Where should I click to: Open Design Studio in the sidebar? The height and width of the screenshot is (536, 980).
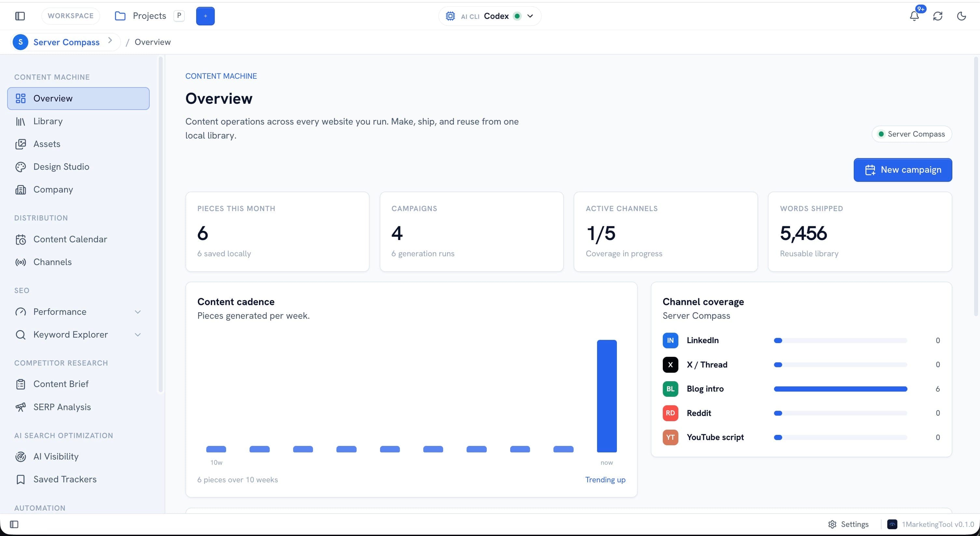click(78, 167)
